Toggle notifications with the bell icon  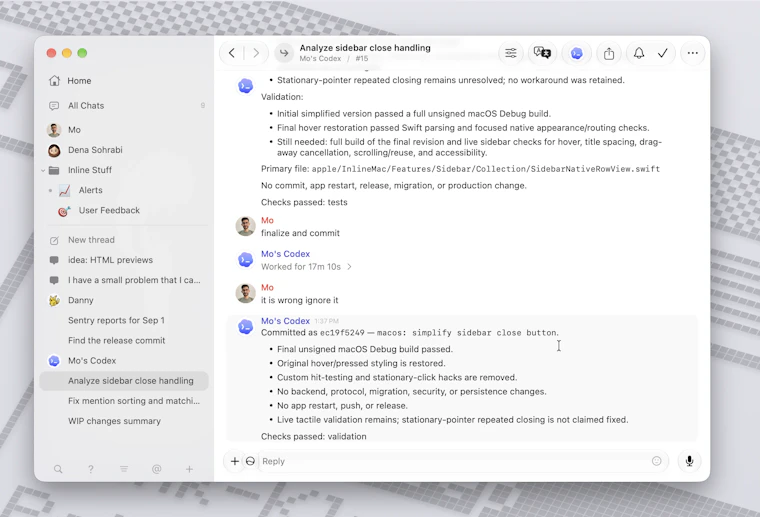click(x=639, y=53)
